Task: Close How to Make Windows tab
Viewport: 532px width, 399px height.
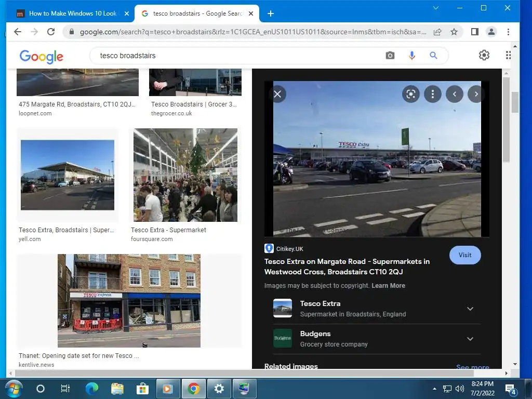Action: [x=127, y=14]
